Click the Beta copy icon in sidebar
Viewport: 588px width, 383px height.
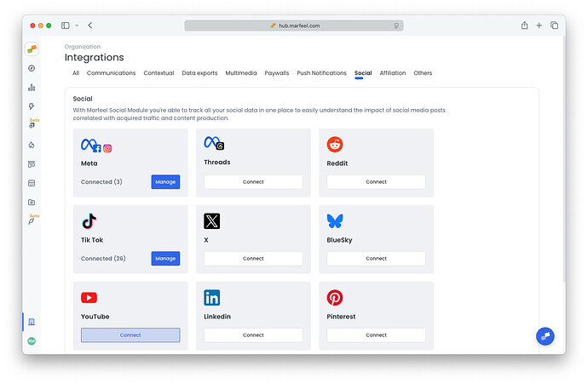coord(32,125)
